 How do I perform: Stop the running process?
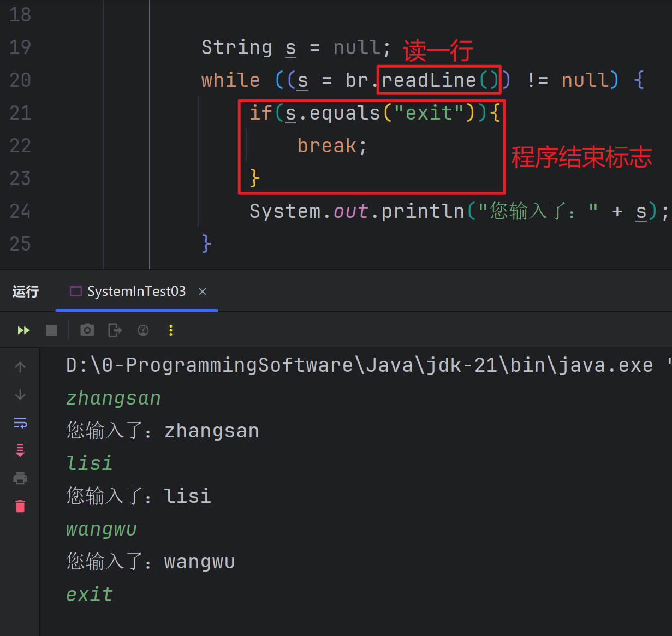(51, 330)
